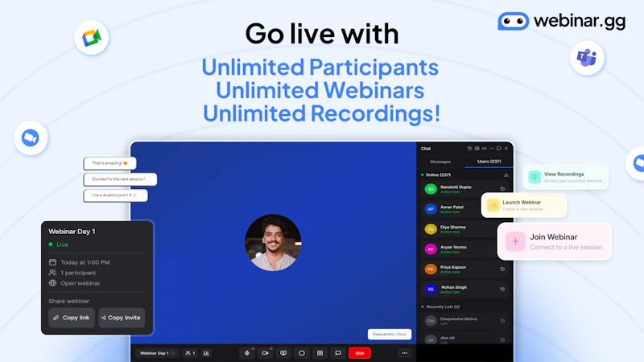Click the clock icon beside Rohan Singh
Screen dimensions: 644x362
pos(502,290)
